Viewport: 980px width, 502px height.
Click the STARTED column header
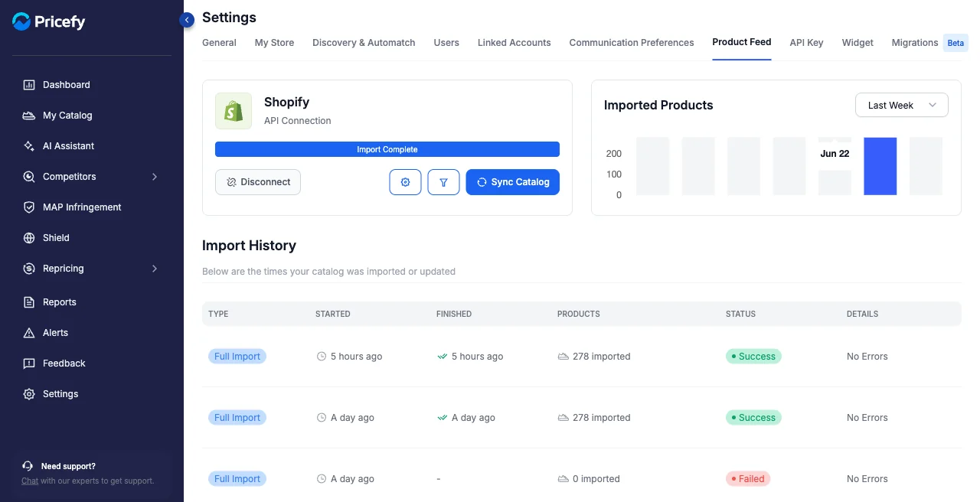333,314
